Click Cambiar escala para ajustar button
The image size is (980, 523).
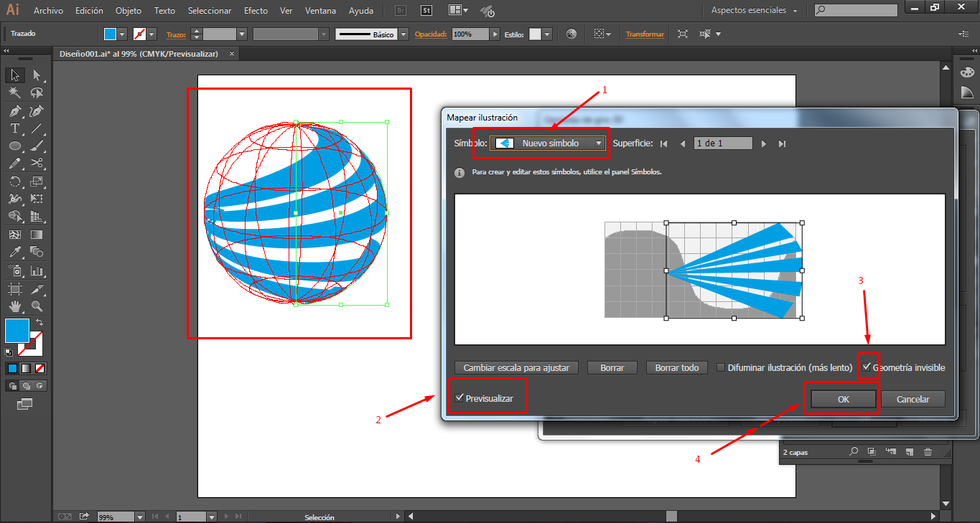pyautogui.click(x=516, y=367)
